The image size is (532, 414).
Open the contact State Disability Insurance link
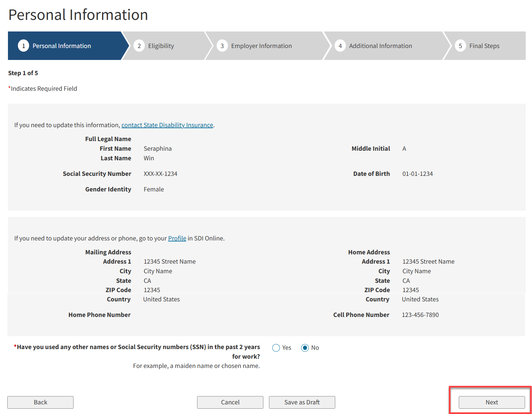[x=167, y=125]
